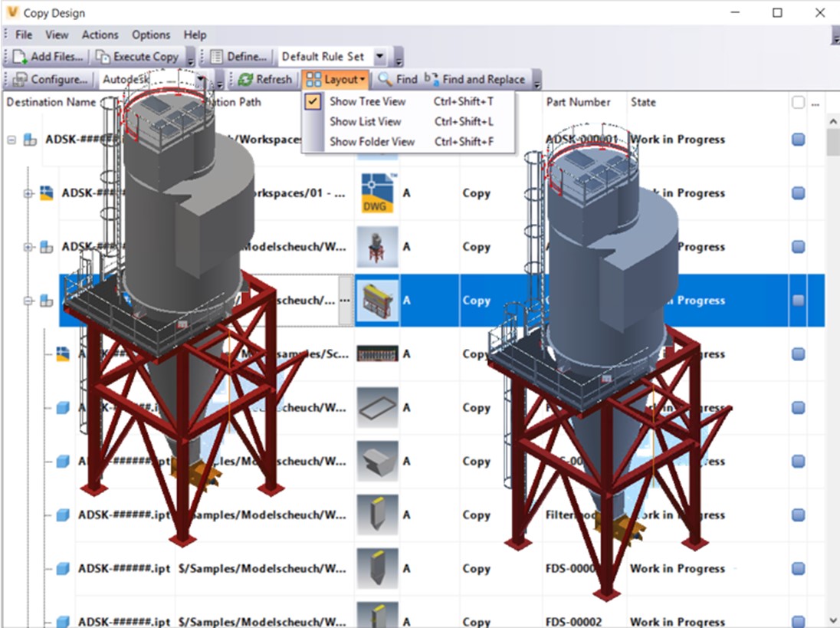Click the rectangular frame part thumbnail

point(377,407)
